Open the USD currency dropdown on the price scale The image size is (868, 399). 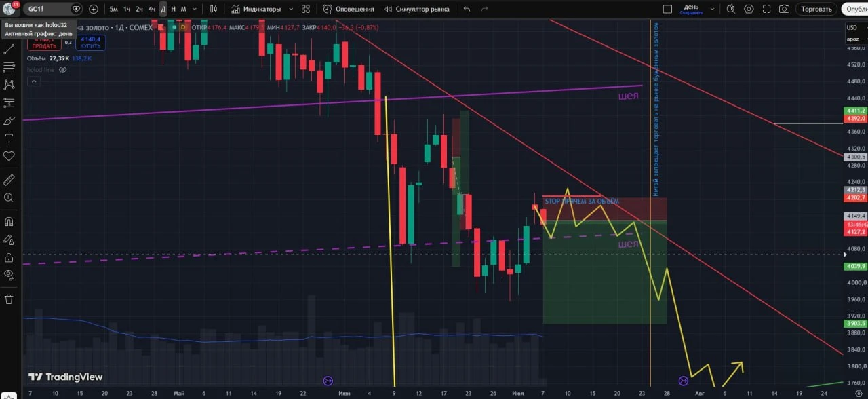[x=852, y=27]
